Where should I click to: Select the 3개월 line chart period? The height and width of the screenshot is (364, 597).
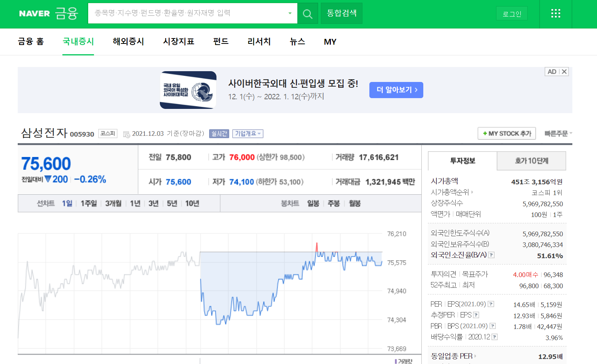113,203
